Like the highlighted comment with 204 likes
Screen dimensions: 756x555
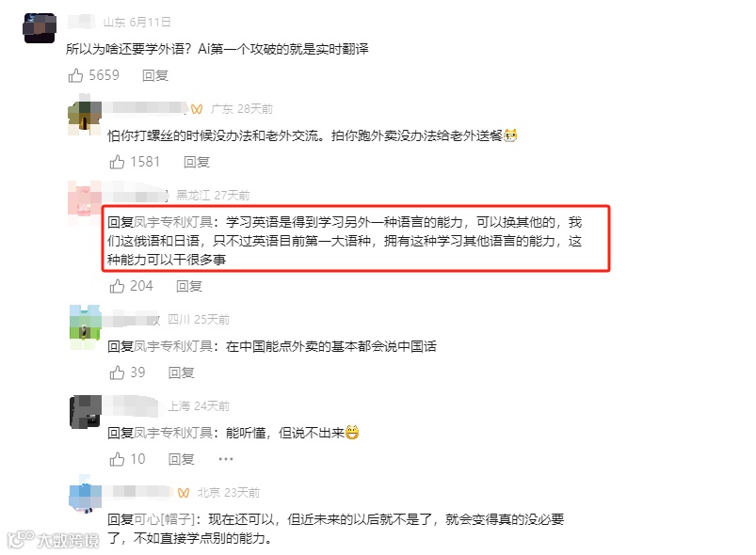click(117, 286)
